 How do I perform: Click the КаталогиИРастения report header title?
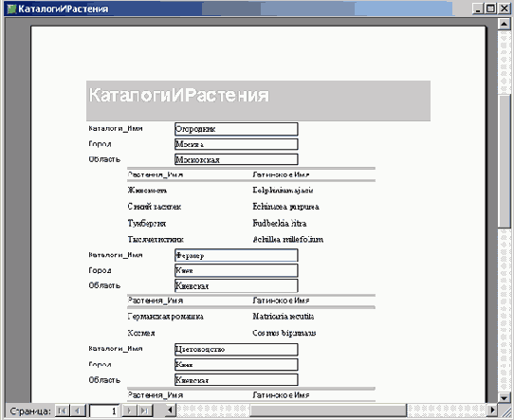[179, 96]
